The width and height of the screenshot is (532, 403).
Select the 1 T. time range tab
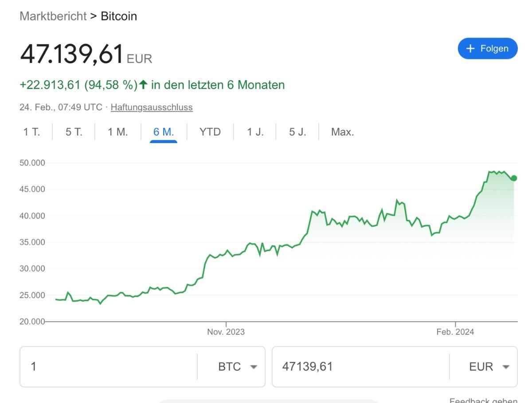[31, 132]
